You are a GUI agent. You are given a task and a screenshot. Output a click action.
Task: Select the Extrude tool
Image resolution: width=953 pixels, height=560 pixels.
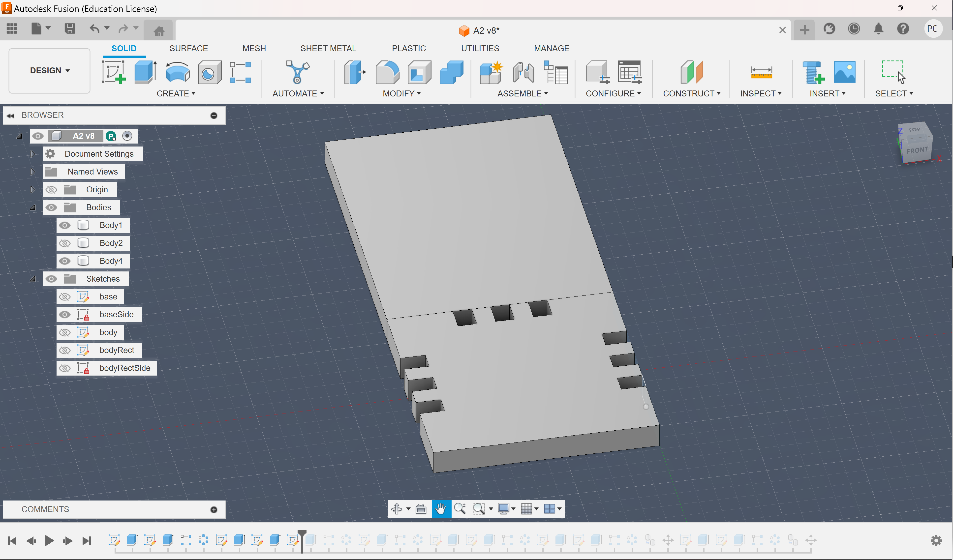(146, 72)
